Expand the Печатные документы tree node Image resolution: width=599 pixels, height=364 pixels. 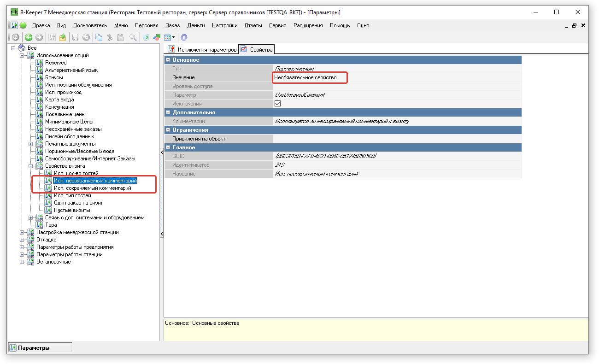(31, 144)
